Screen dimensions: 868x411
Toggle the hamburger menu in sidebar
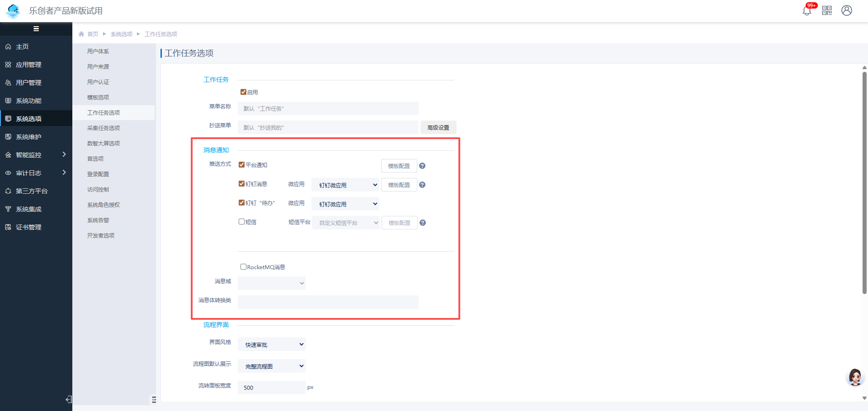[36, 29]
